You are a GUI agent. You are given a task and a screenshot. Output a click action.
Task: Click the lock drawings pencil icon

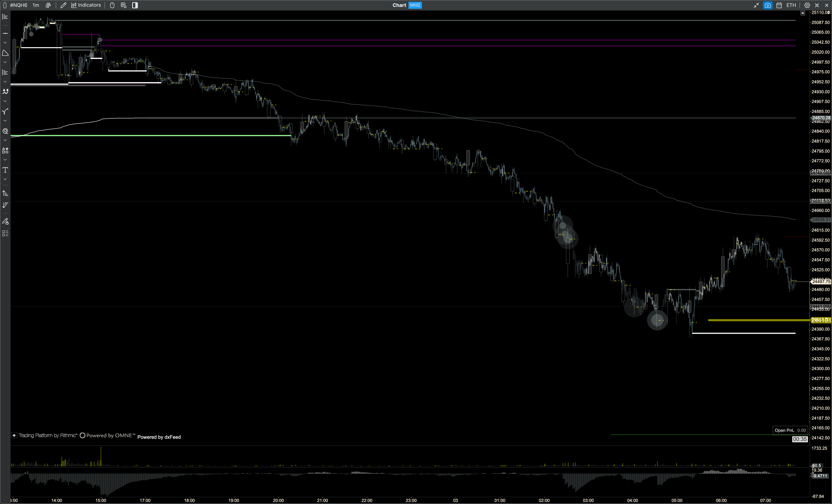pyautogui.click(x=5, y=222)
